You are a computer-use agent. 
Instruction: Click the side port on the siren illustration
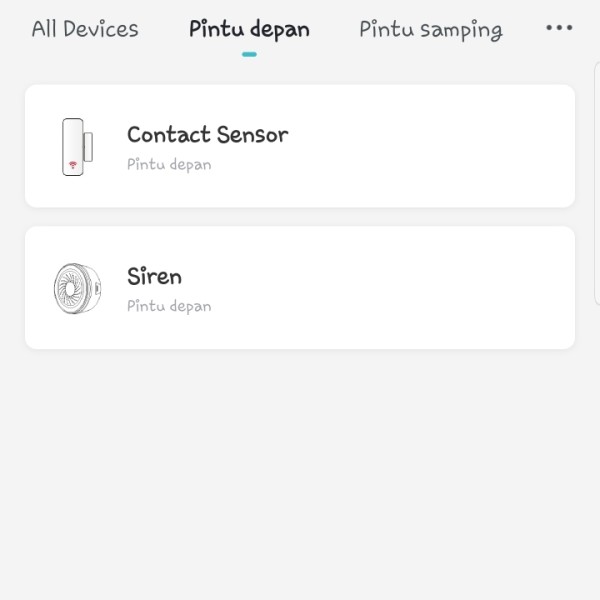coord(98,288)
